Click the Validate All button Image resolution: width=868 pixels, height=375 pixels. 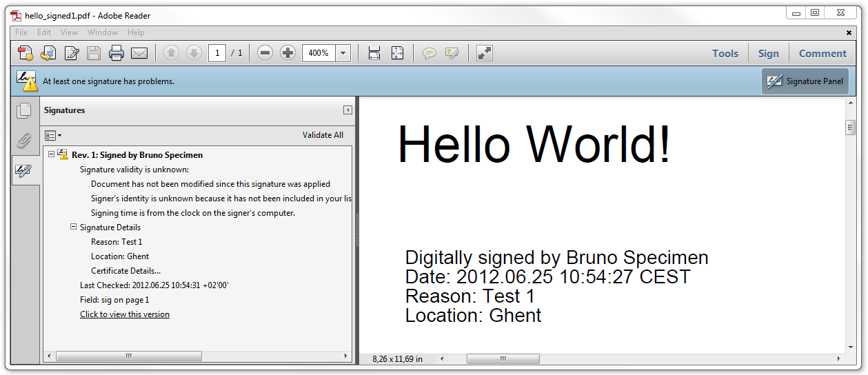[x=323, y=135]
